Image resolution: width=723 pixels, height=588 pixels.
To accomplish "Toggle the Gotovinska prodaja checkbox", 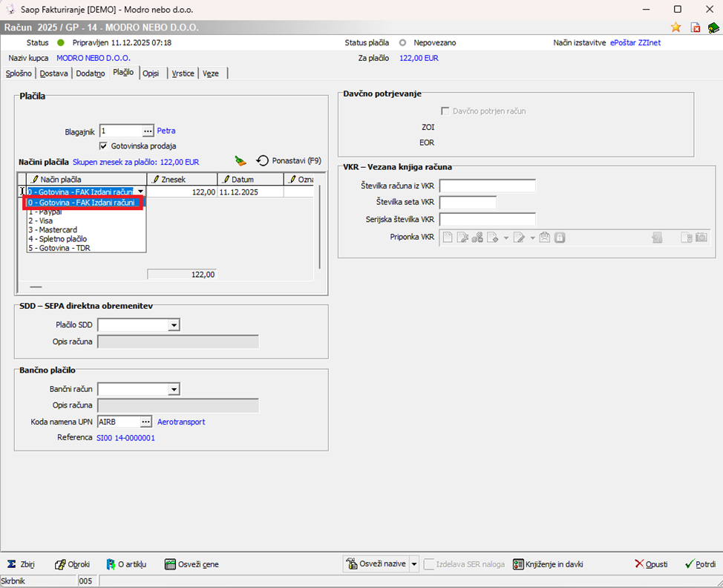I will click(103, 146).
